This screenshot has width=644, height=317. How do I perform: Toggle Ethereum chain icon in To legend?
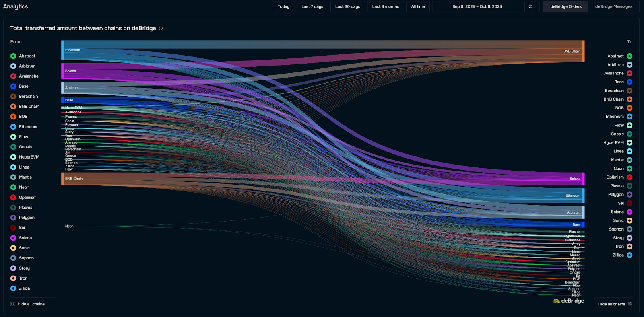pos(630,117)
